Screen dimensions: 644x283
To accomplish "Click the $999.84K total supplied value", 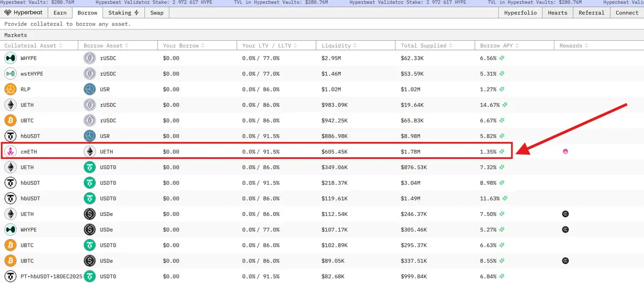I will pos(414,277).
